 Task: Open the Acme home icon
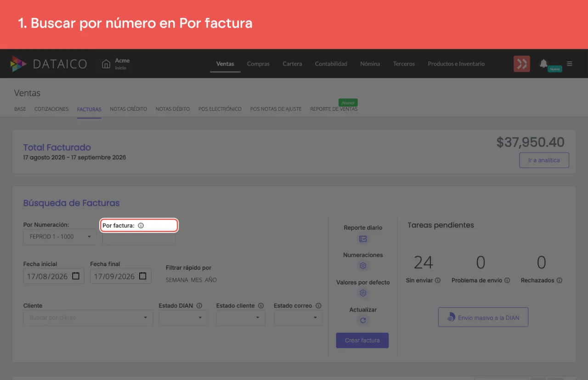click(106, 64)
